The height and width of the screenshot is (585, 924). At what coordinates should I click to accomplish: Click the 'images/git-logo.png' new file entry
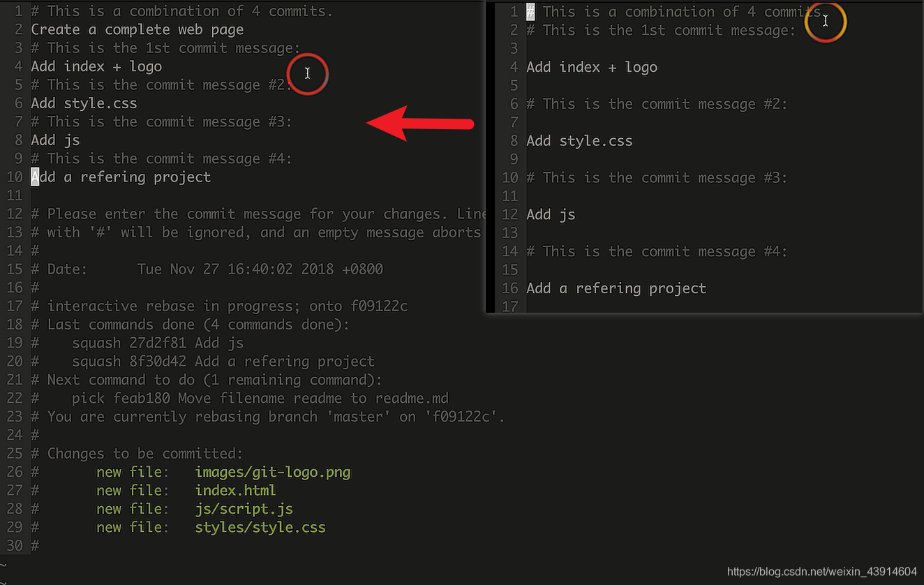point(273,473)
